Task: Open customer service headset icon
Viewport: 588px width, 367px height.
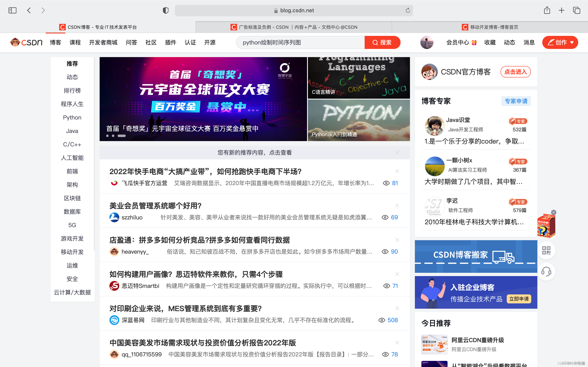Action: point(546,271)
